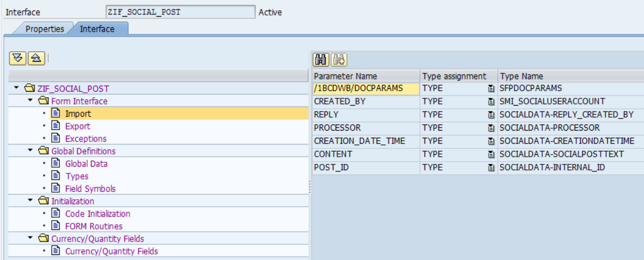This screenshot has height=260, width=644.
Task: Open the Export tree node
Action: point(78,126)
